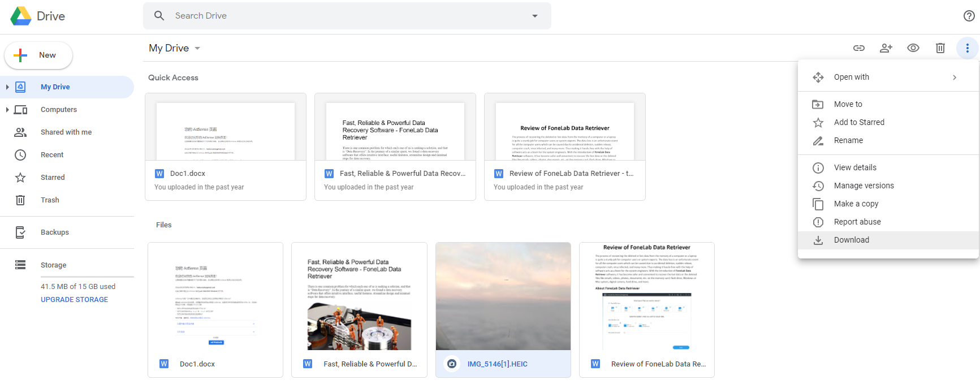Screen dimensions: 980x388
Task: Choose Make a copy menu option
Action: [856, 204]
